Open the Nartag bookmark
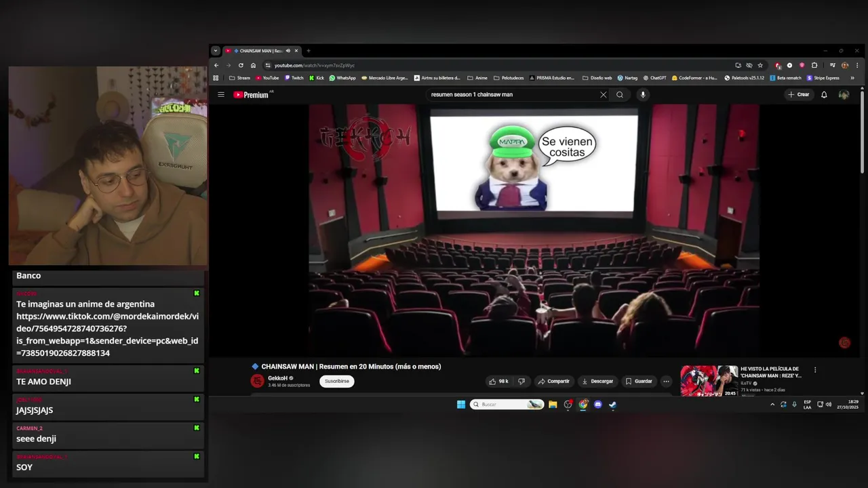This screenshot has width=868, height=488. pyautogui.click(x=627, y=78)
